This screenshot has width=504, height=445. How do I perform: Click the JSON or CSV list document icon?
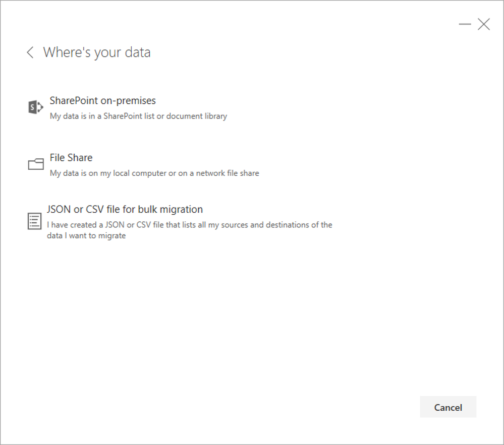[34, 221]
